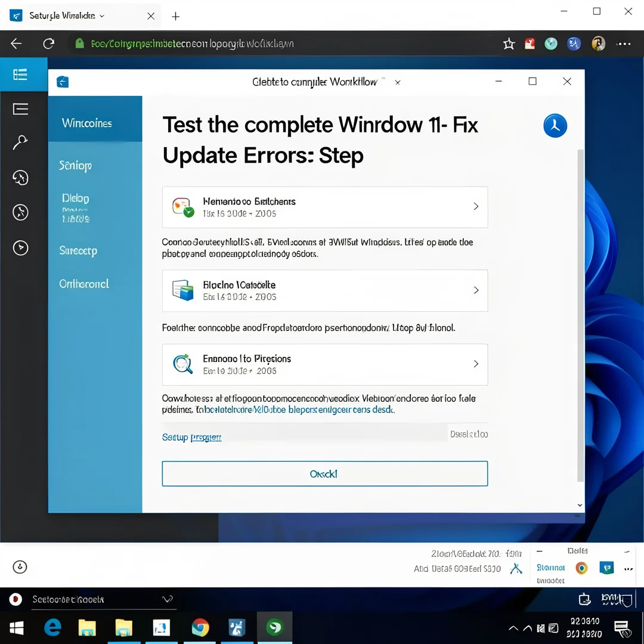Click the blue round clock badge icon
Screen dimensions: 644x644
tap(555, 126)
